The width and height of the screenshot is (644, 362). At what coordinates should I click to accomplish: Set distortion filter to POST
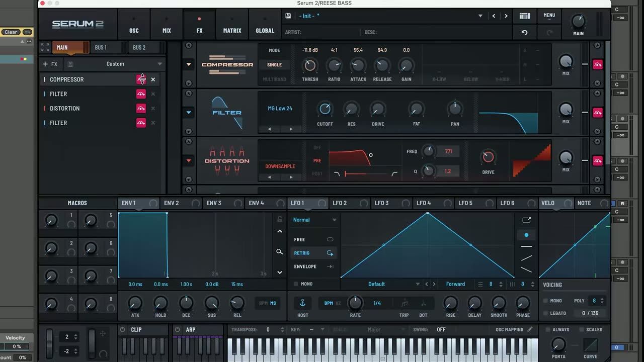point(317,174)
